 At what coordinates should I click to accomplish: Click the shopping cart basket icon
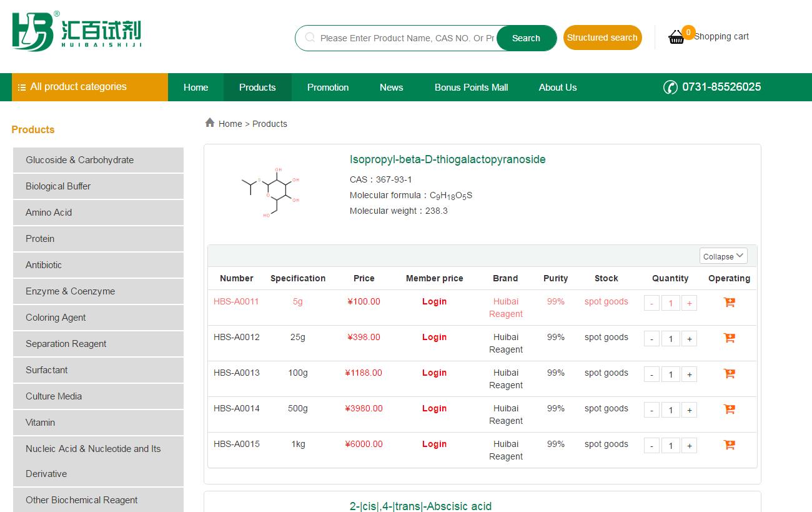coord(676,38)
